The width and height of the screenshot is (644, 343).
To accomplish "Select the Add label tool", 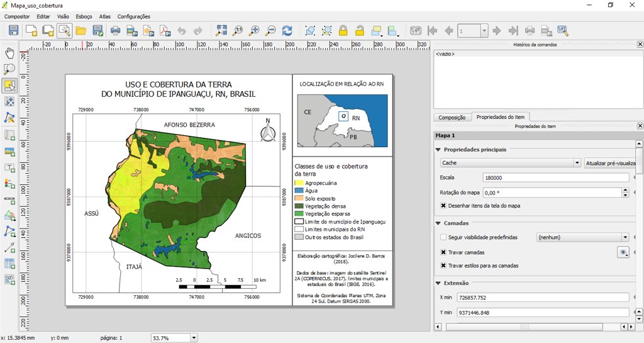I will [x=9, y=167].
